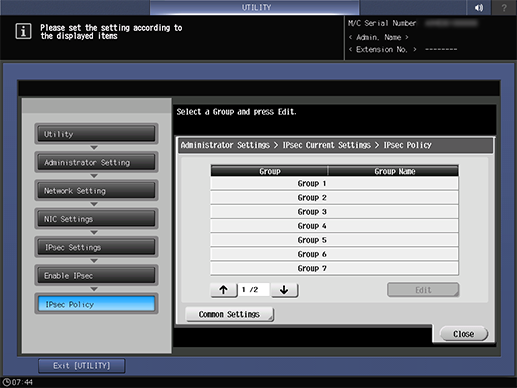Open Enable IPsec level
This screenshot has width=517, height=388.
(96, 276)
